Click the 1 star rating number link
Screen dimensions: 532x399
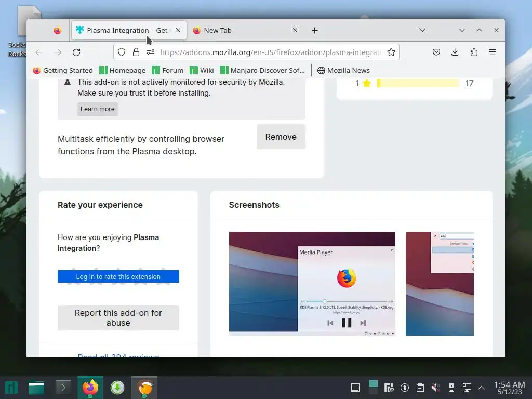coord(357,84)
